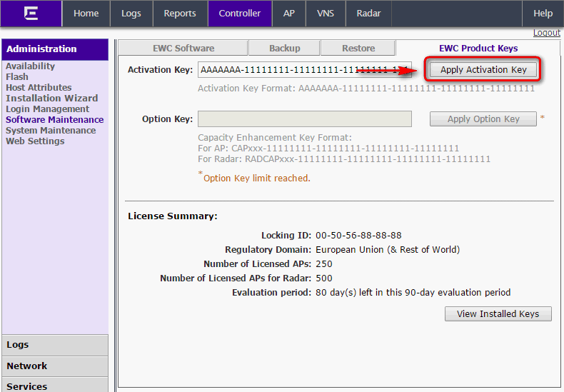This screenshot has height=392, width=564.
Task: Click the Option Key input field
Action: coord(305,119)
